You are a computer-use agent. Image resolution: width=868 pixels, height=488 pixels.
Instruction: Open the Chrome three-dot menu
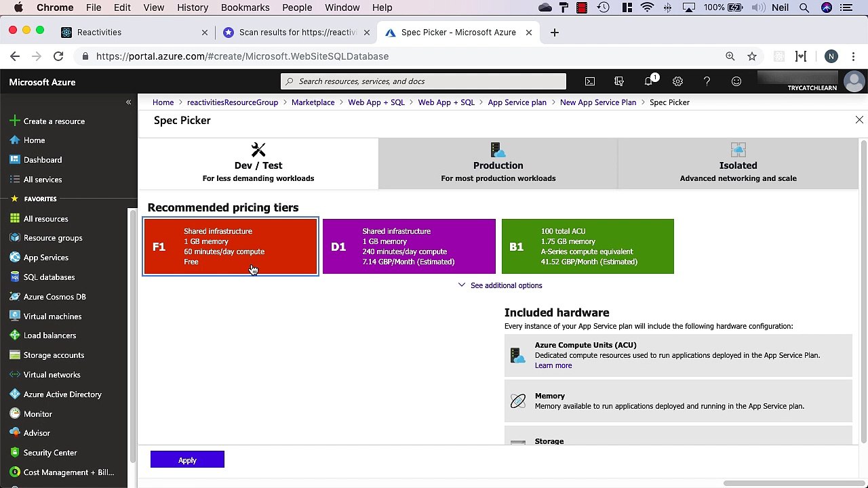coord(852,57)
